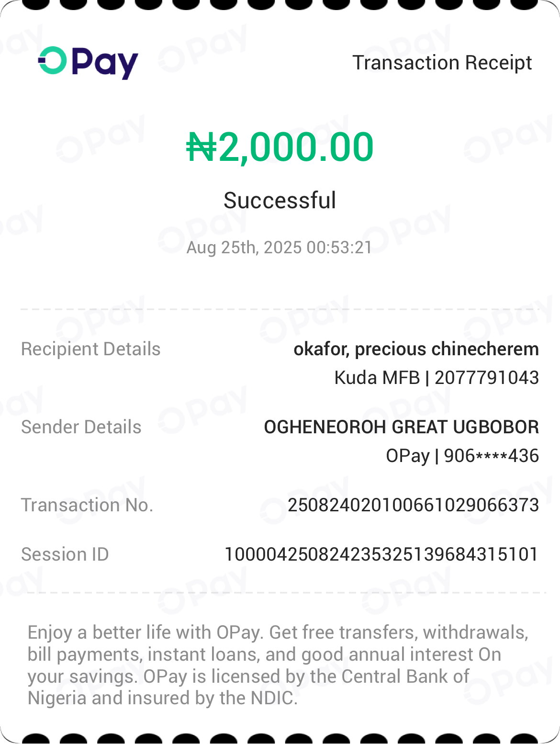Select the "Transaction Receipt" heading

click(442, 63)
